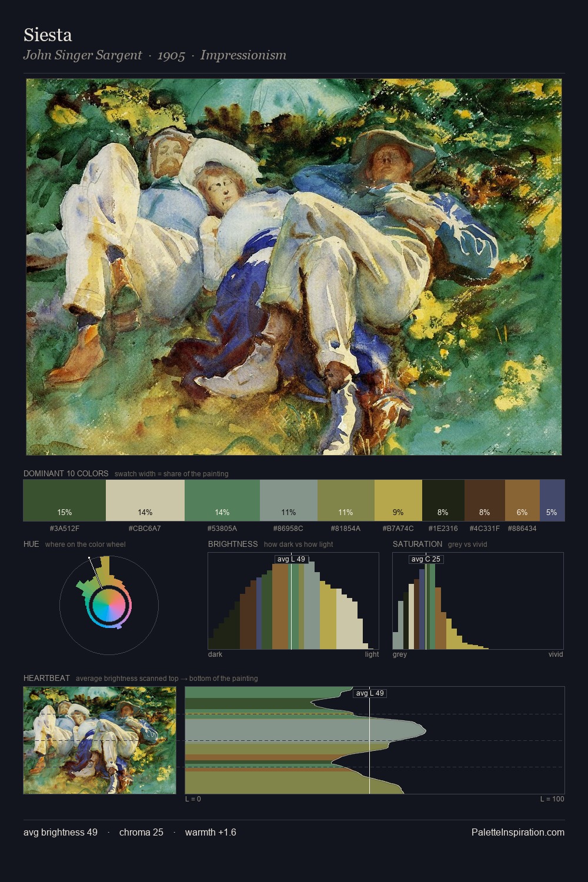Image resolution: width=588 pixels, height=882 pixels.
Task: Click 'avg L 49' label in brightness histogram
Action: (292, 559)
